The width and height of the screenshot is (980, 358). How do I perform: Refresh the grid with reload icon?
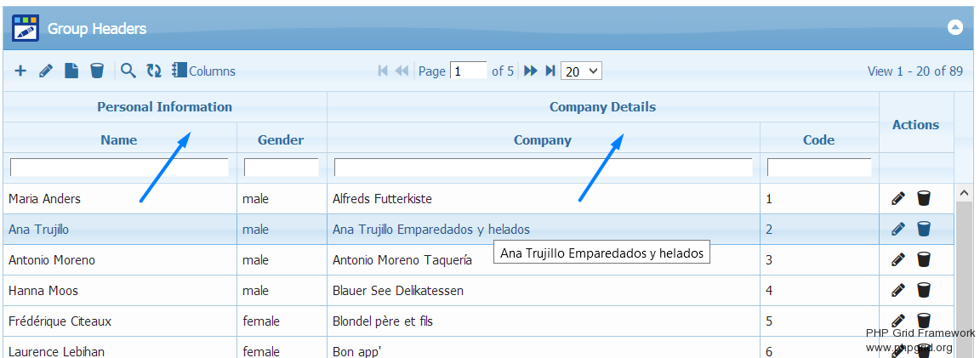coord(154,71)
